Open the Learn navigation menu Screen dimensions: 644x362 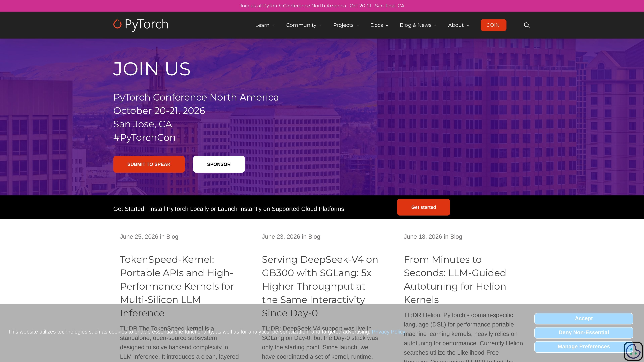click(262, 25)
